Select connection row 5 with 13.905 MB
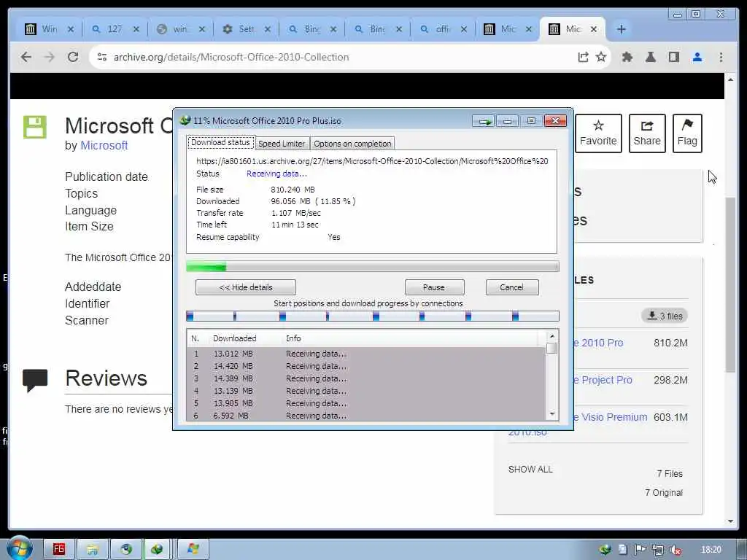The image size is (747, 560). [367, 403]
